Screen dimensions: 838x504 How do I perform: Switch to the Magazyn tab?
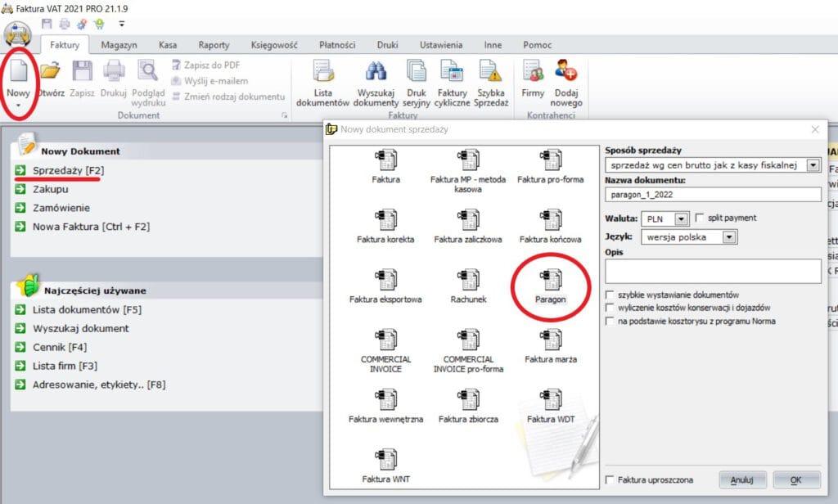click(119, 45)
